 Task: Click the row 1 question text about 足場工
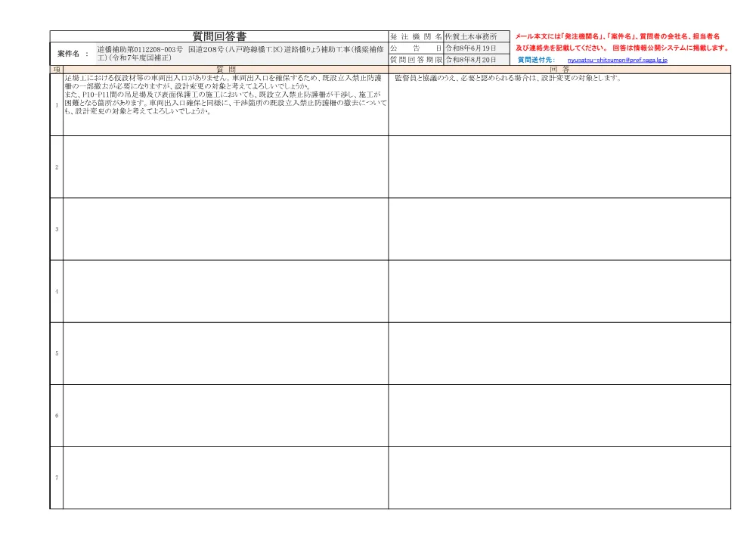[225, 95]
